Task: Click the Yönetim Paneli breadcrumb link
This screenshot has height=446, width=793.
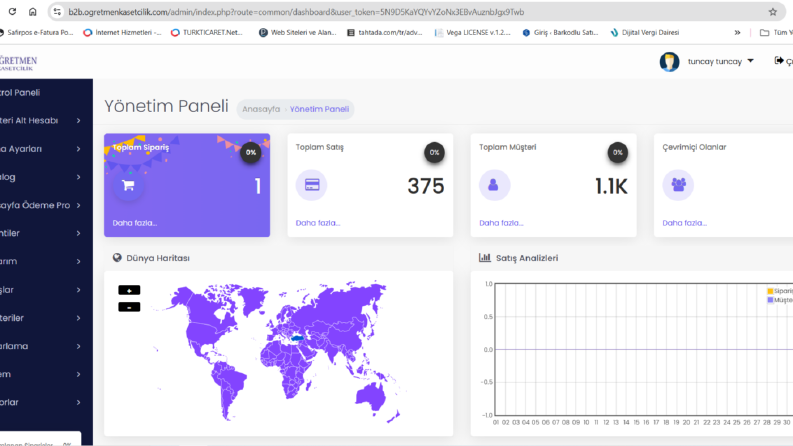Action: tap(319, 109)
